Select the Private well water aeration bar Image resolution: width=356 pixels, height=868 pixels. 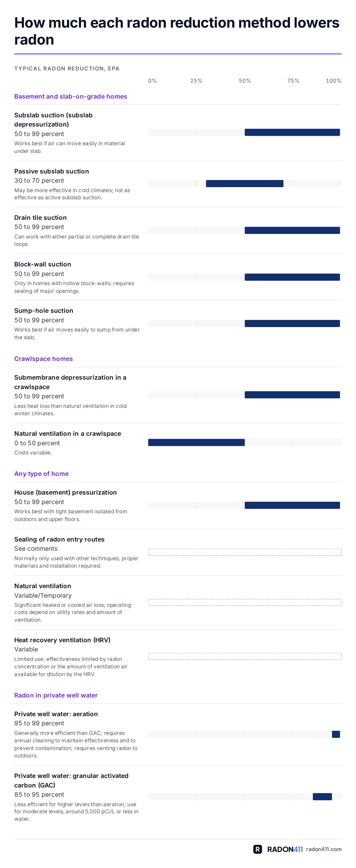pos(336,734)
